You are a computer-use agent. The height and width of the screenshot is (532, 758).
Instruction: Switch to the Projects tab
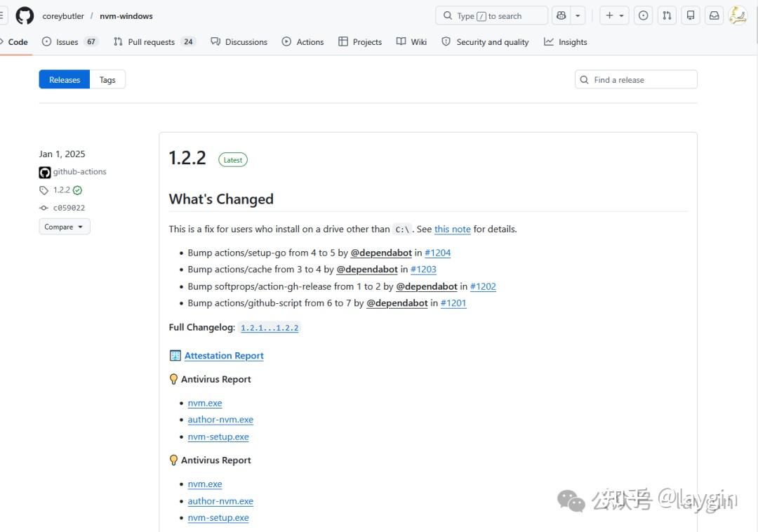[x=360, y=42]
